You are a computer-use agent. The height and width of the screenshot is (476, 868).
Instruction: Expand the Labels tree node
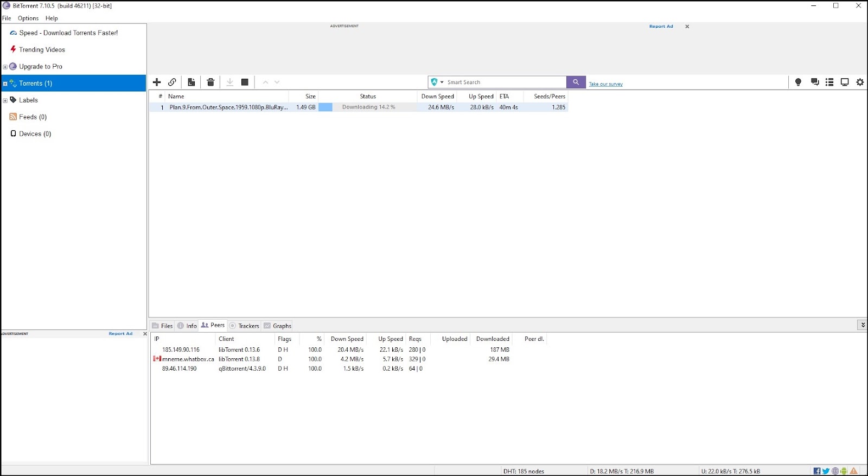5,100
